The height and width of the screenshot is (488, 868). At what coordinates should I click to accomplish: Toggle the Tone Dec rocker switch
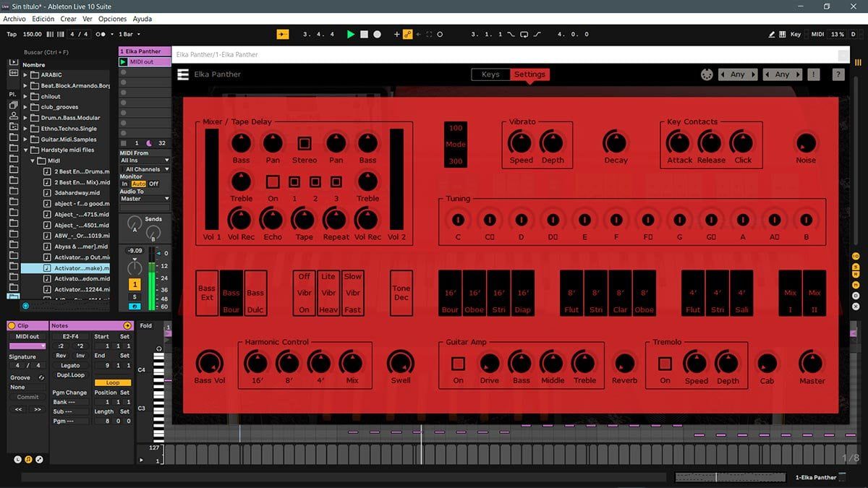(401, 293)
